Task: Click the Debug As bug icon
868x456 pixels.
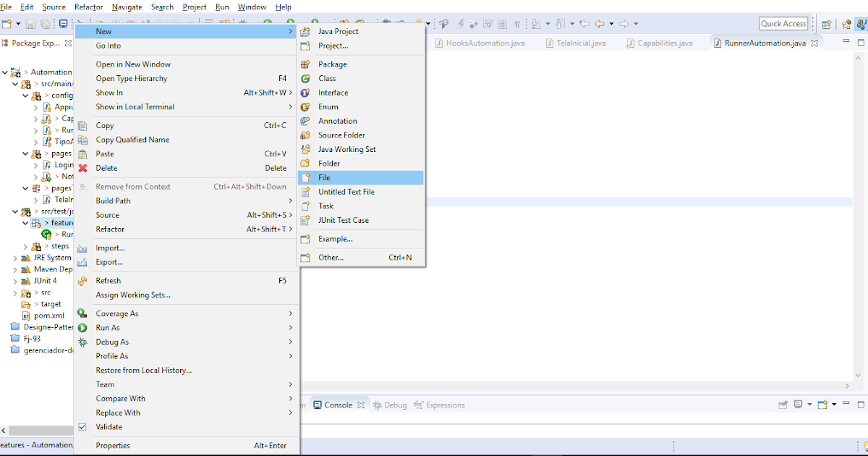Action: coord(82,342)
